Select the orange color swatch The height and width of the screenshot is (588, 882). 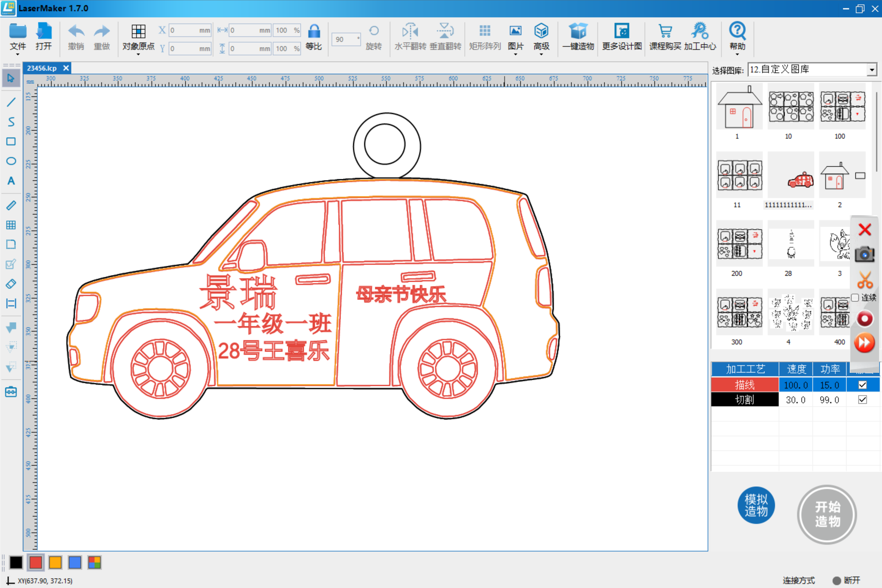55,562
